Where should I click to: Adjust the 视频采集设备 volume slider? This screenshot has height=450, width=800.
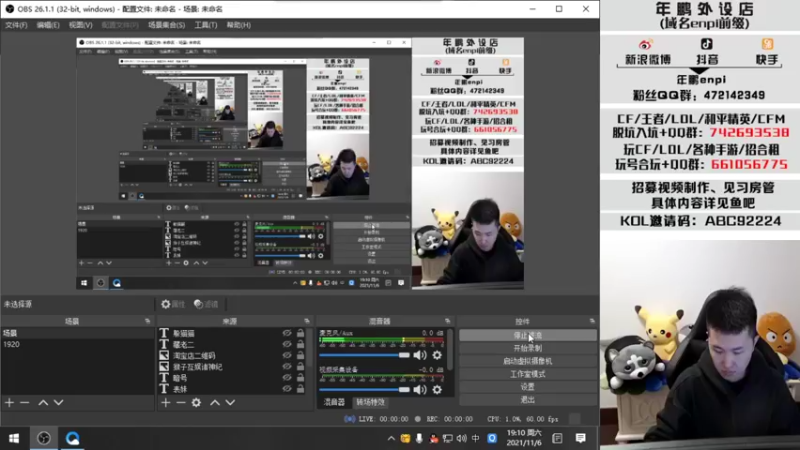click(x=364, y=390)
